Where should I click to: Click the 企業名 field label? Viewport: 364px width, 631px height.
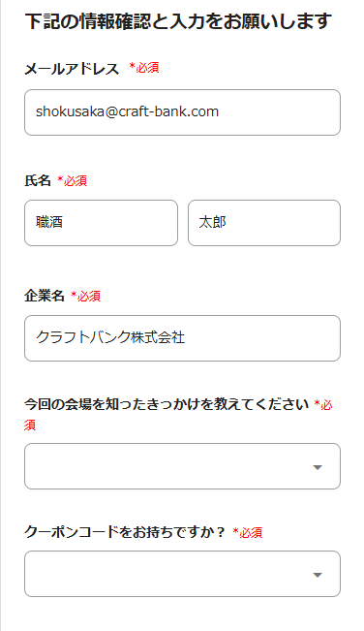coord(45,296)
